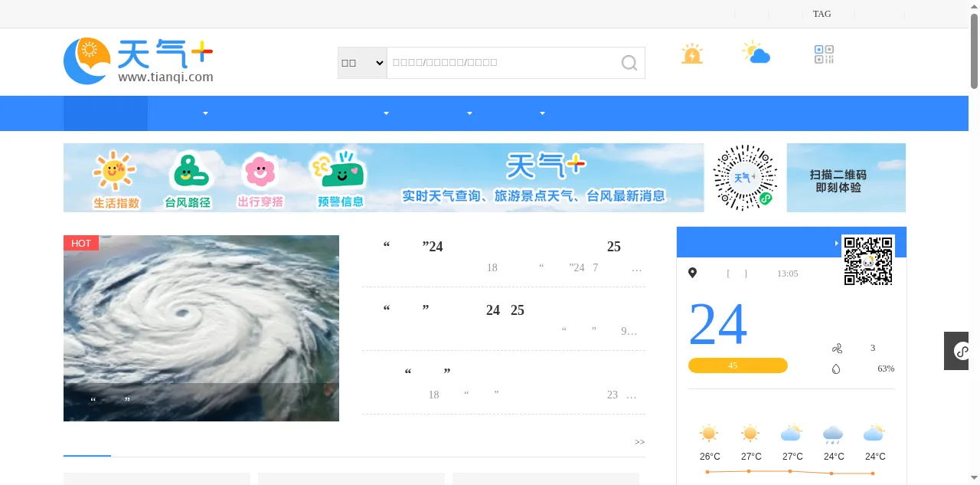This screenshot has width=980, height=485.
Task: Click the partly cloudy icon above third-day 27°C
Action: point(791,434)
